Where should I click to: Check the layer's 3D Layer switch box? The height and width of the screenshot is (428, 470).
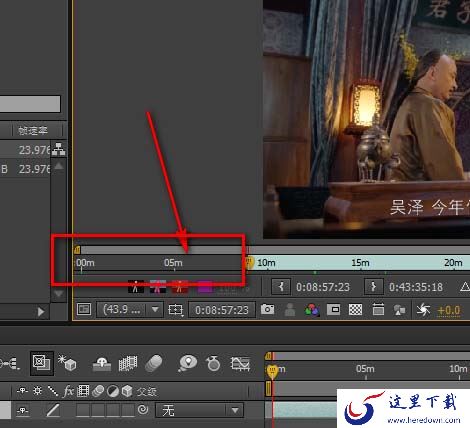pyautogui.click(x=128, y=410)
